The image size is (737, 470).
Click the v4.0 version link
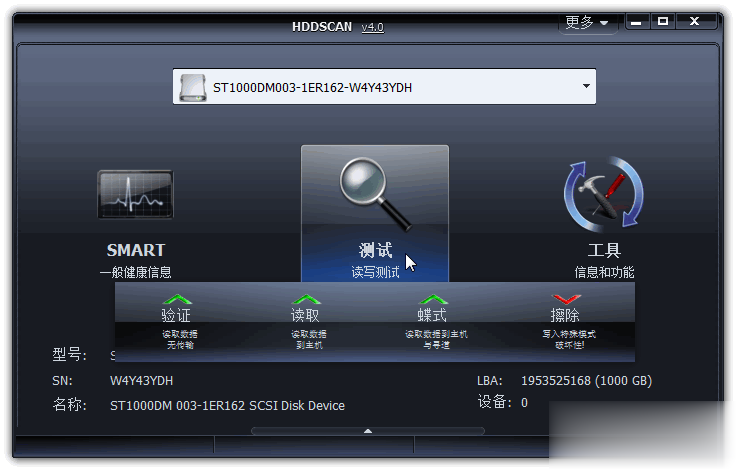point(373,27)
